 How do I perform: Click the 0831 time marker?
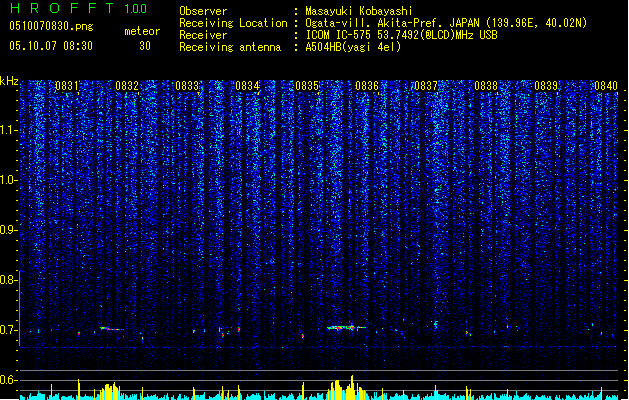(x=67, y=86)
